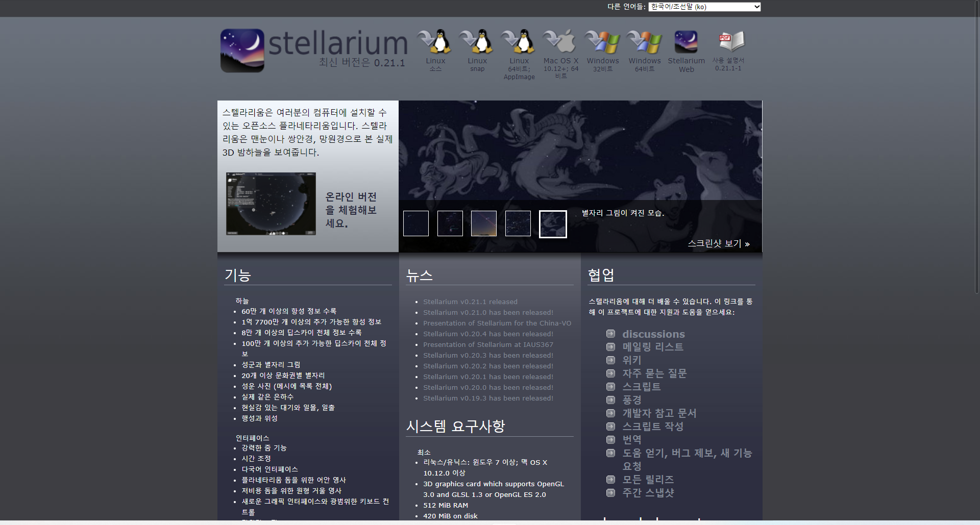Click the arrow icon beside '자주 묻는 질문'
The height and width of the screenshot is (525, 980).
click(x=610, y=373)
